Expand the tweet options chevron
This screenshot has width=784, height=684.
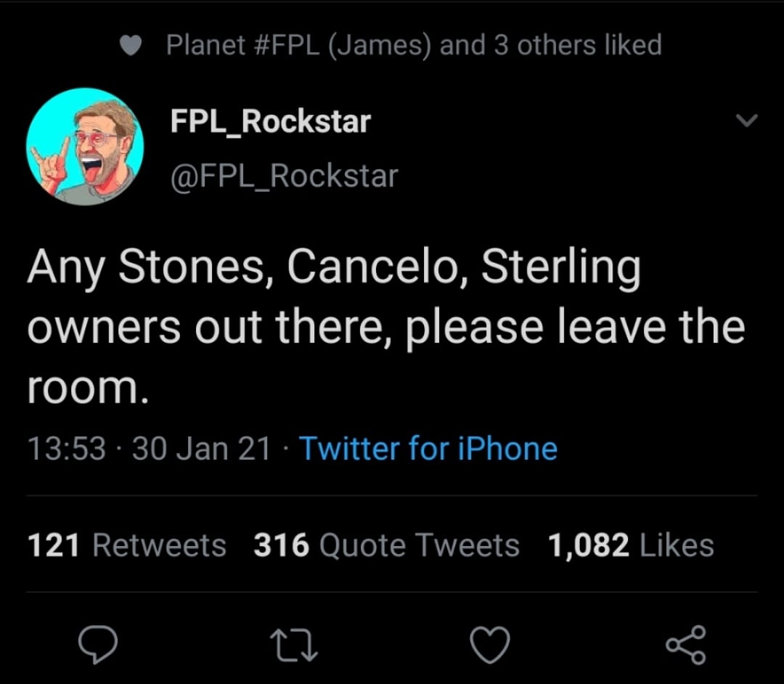(747, 121)
